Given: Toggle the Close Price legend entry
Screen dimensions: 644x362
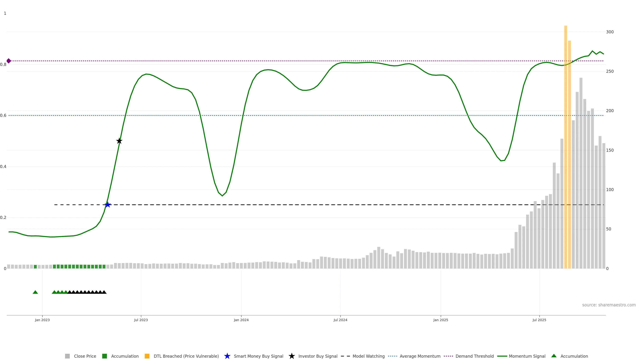Looking at the screenshot, I should click(85, 356).
